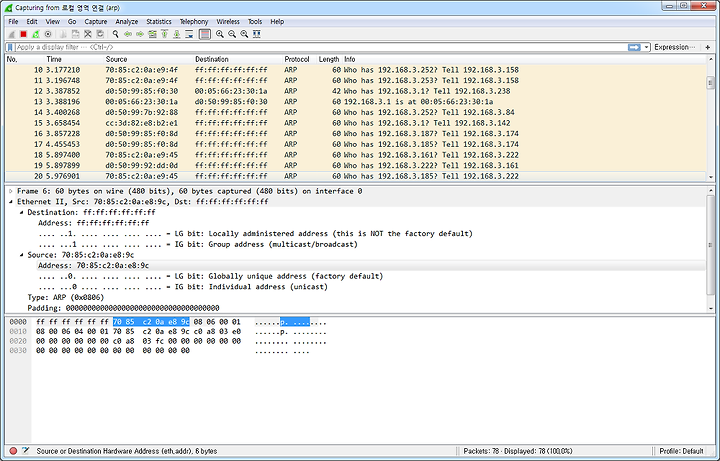Open the Wireless menu
The image size is (720, 461).
tap(228, 22)
